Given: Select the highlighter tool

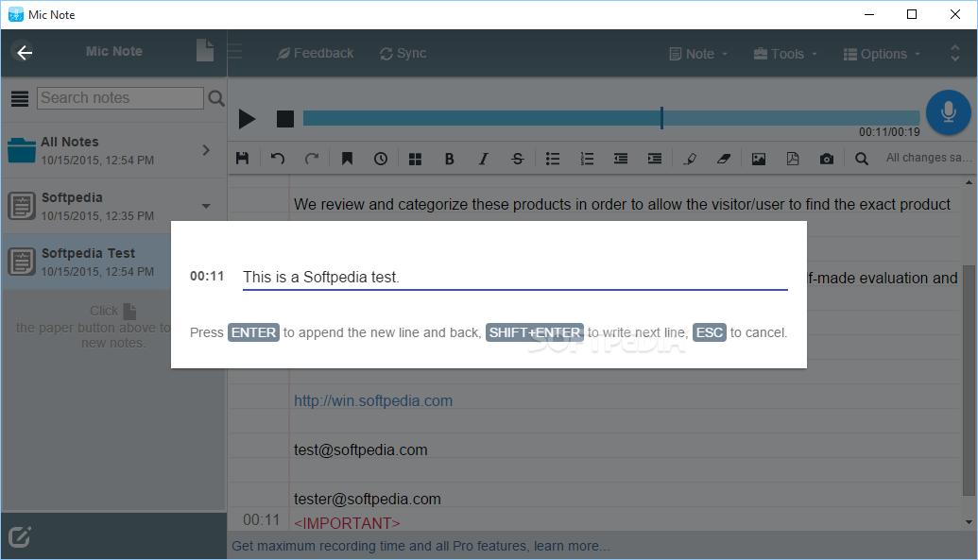Looking at the screenshot, I should [690, 159].
